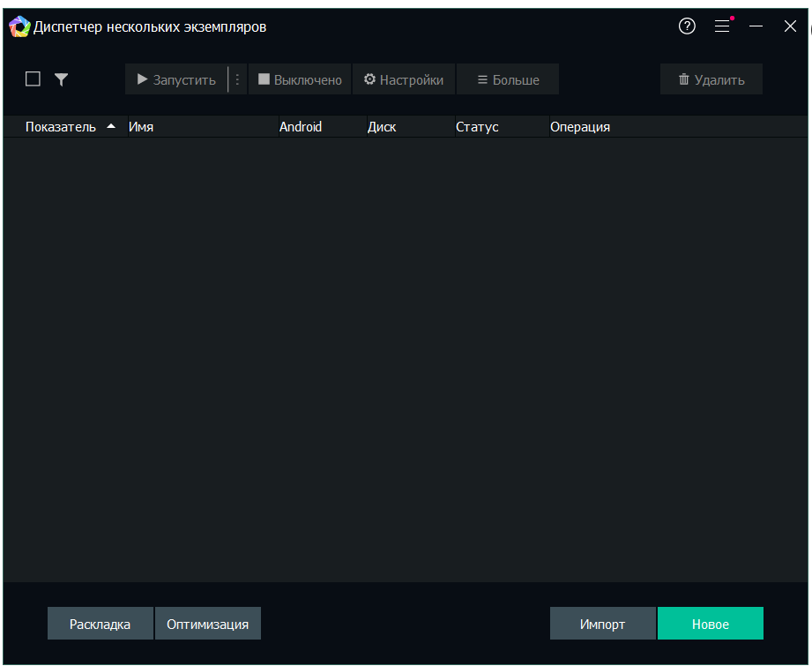The height and width of the screenshot is (666, 812).
Task: Click the filter funnel icon
Action: coord(61,79)
